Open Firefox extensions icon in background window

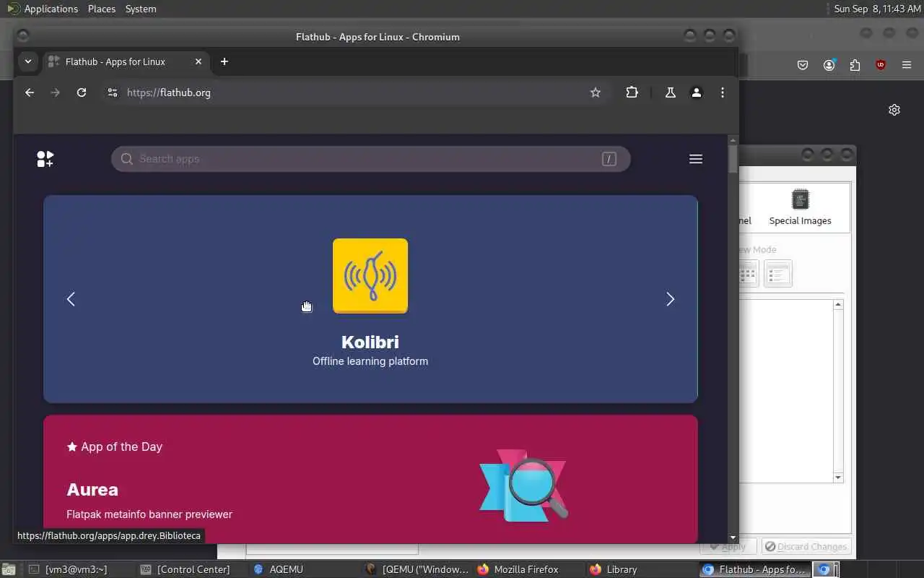tap(855, 65)
